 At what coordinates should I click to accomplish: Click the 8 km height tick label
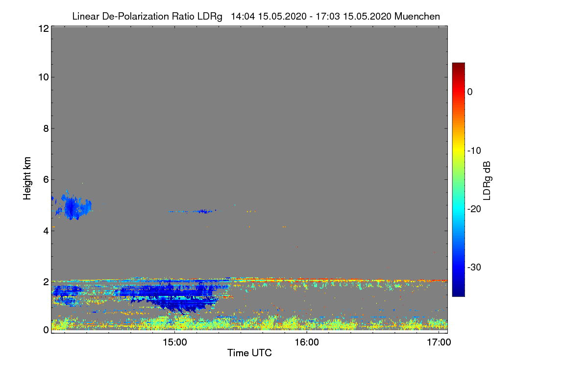[45, 128]
